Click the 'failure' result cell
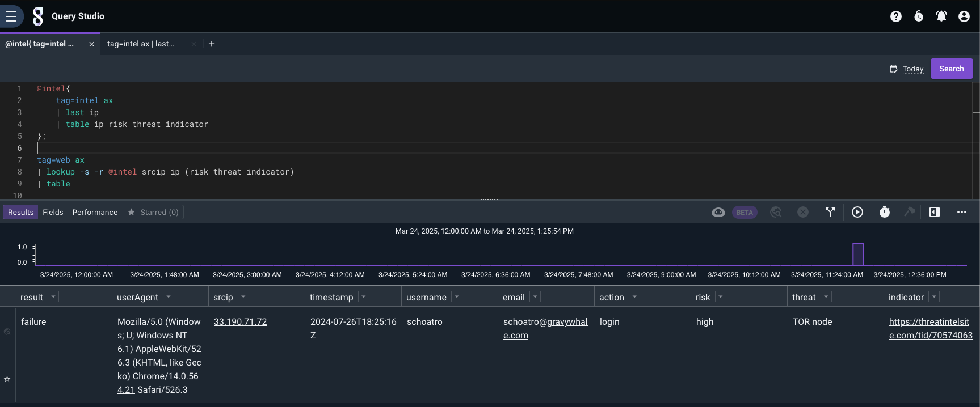This screenshot has height=407, width=980. point(33,321)
